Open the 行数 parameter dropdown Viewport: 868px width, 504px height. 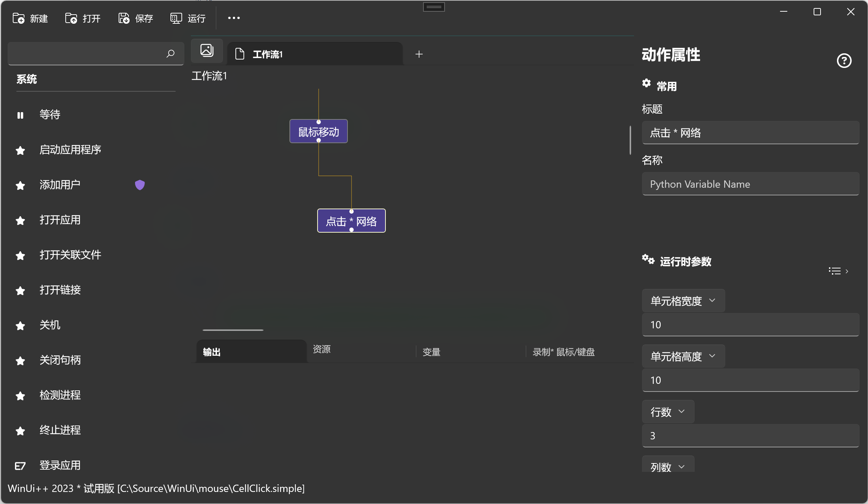(668, 412)
